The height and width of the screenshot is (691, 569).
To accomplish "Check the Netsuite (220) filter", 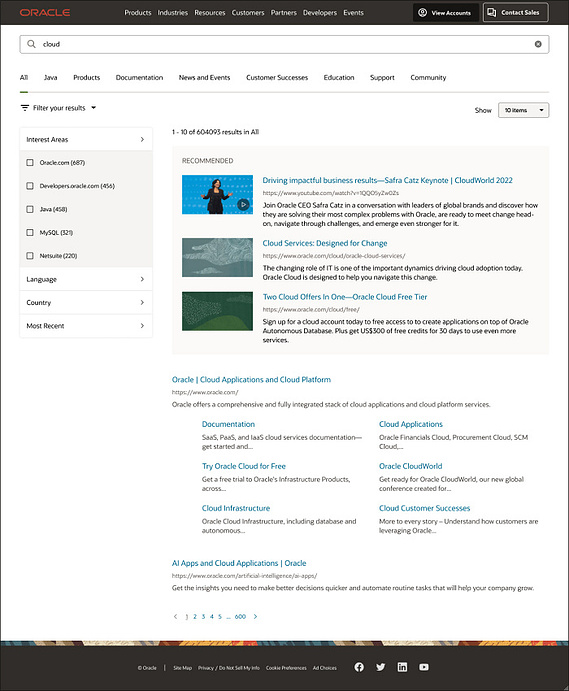I will (x=30, y=256).
